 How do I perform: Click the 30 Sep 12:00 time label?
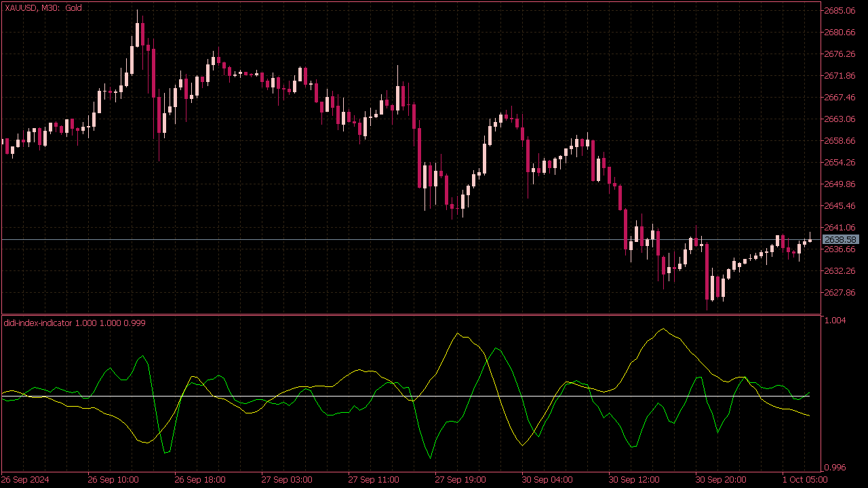tap(634, 480)
